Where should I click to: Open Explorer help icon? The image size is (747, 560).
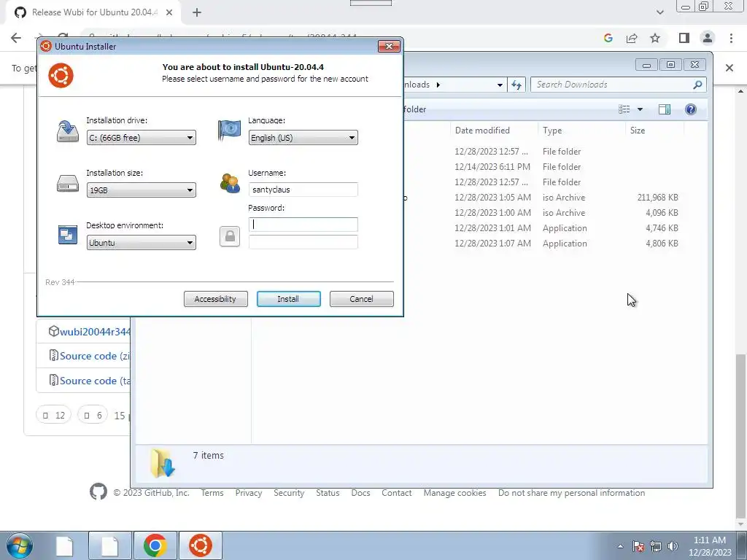tap(690, 109)
